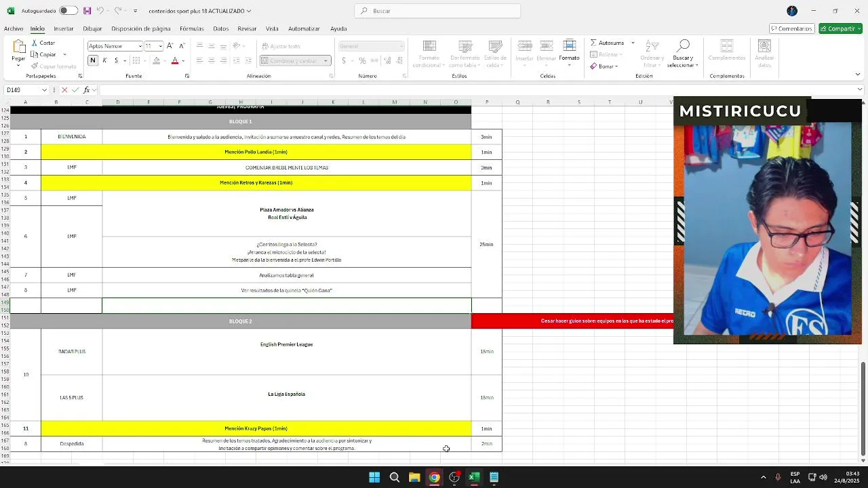Click Copiar formato paintbrush
The height and width of the screenshot is (488, 868).
click(54, 66)
